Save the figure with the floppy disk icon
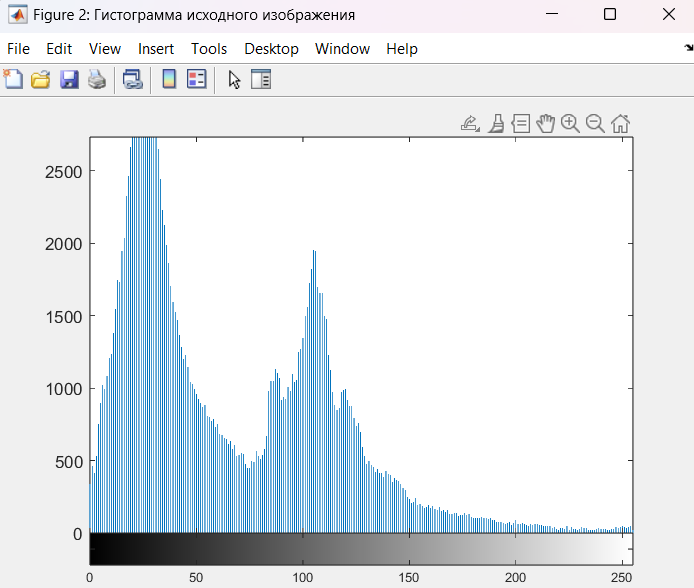The width and height of the screenshot is (694, 588). (69, 80)
